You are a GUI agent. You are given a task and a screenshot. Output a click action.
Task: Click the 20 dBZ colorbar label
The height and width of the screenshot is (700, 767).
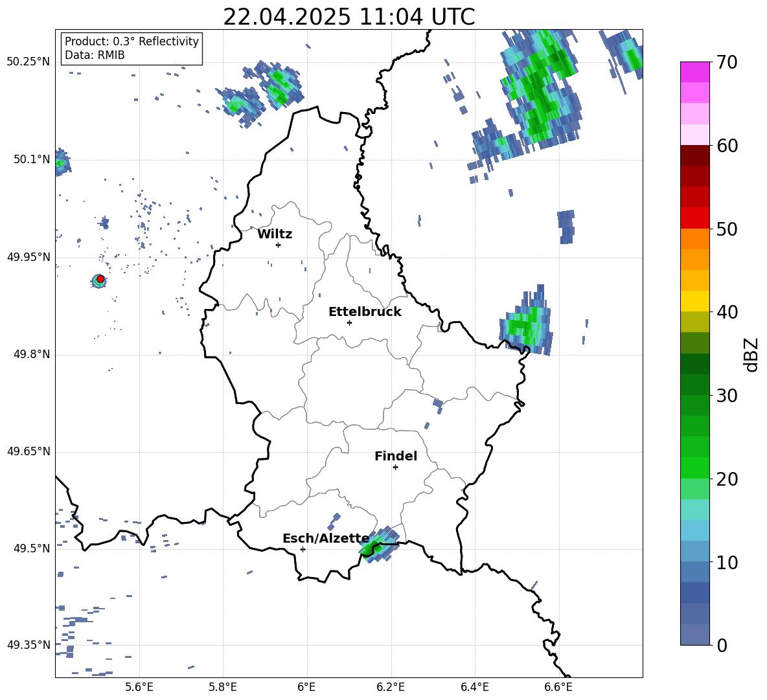(x=727, y=479)
